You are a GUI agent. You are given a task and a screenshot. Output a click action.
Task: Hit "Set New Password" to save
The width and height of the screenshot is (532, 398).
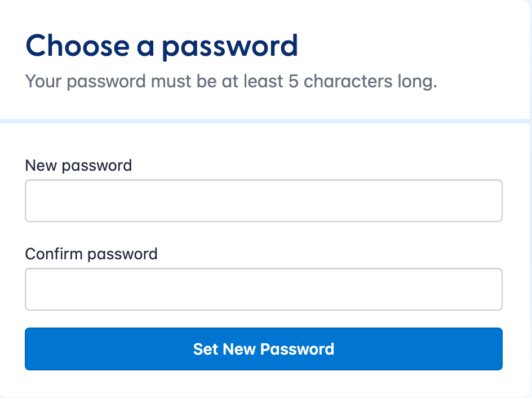(x=263, y=349)
